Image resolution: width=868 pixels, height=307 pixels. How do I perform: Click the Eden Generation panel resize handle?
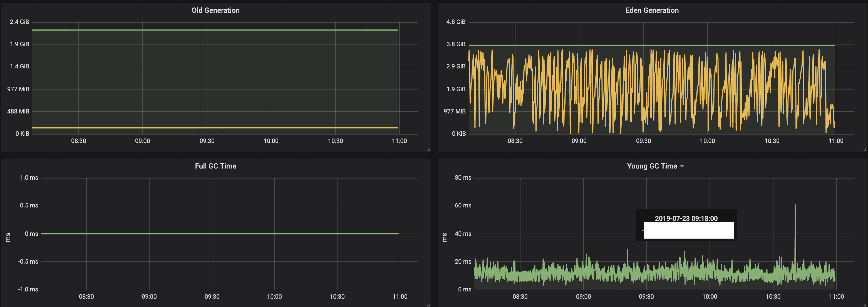[x=865, y=149]
